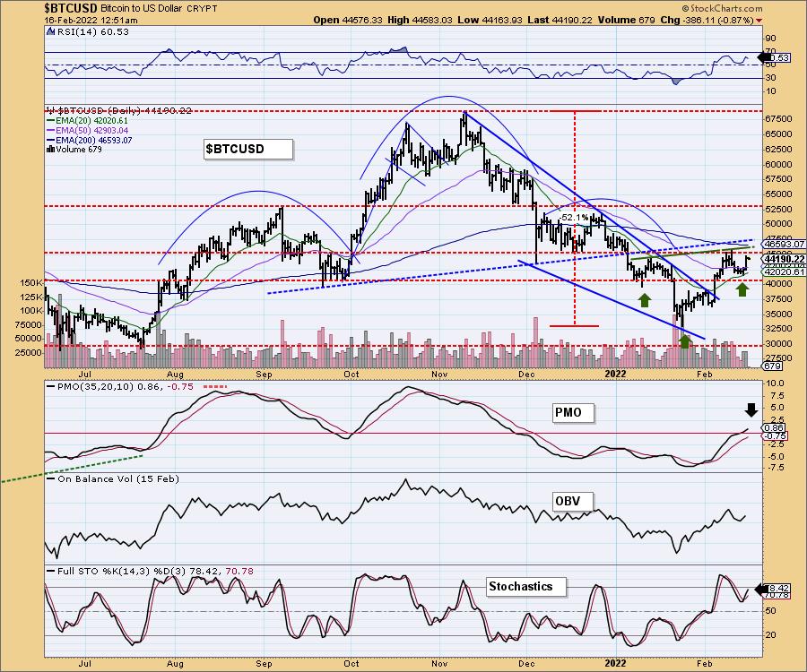
Task: Click the CRYPT exchange label
Action: (x=203, y=9)
